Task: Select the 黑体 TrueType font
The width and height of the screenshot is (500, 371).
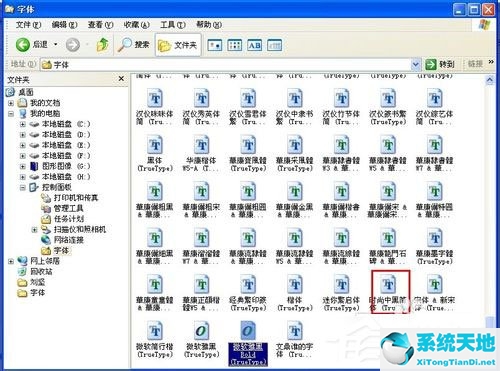Action: click(x=155, y=153)
